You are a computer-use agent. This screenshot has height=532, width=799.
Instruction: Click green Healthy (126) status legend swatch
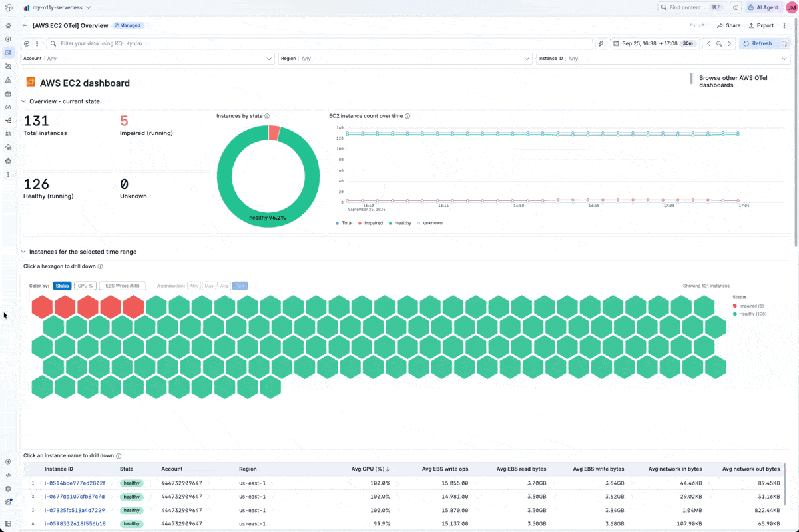(x=735, y=314)
